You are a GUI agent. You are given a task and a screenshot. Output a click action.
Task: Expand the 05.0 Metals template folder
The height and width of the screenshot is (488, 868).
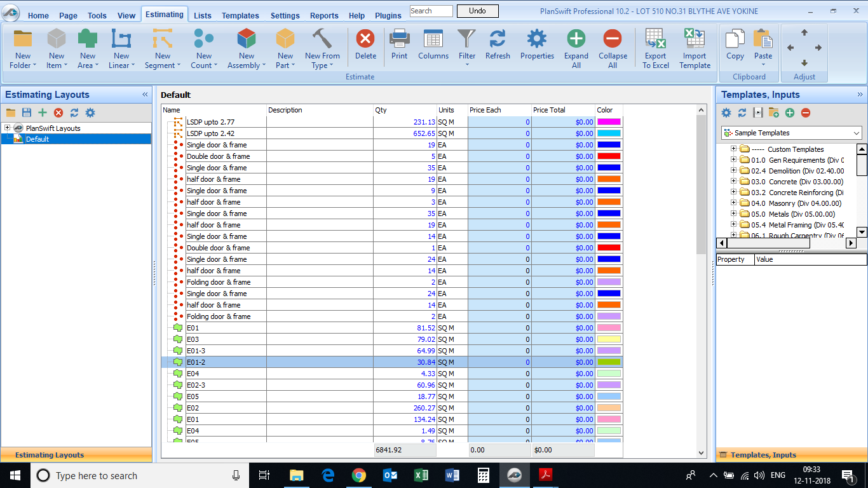pyautogui.click(x=733, y=214)
